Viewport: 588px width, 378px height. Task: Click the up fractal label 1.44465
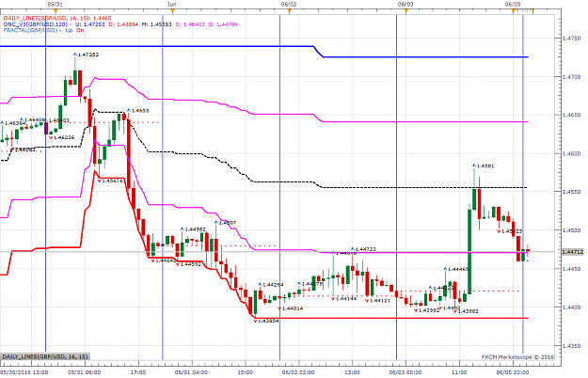[x=458, y=269]
